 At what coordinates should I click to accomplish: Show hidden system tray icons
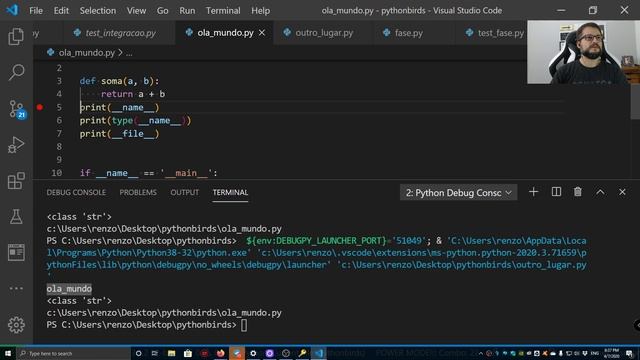480,353
